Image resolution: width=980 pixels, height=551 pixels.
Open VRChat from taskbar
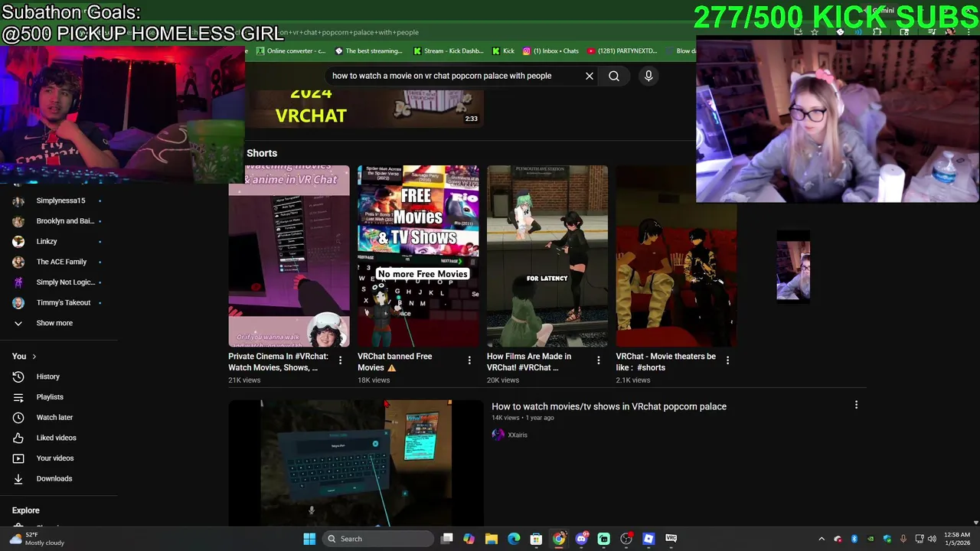[671, 539]
